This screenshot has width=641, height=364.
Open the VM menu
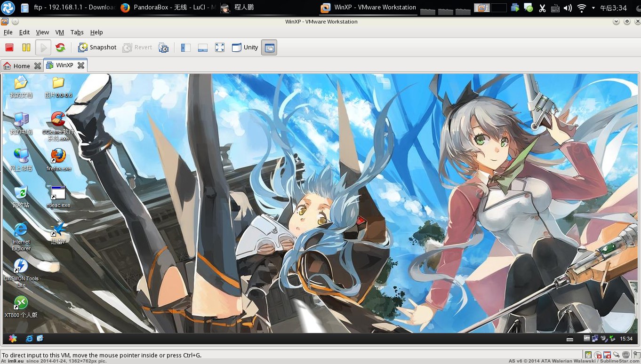pyautogui.click(x=60, y=32)
